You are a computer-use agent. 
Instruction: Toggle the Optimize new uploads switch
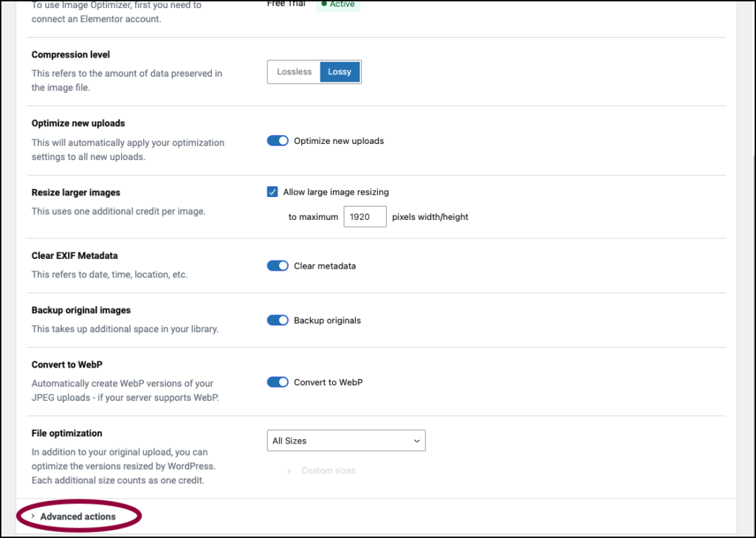(278, 141)
